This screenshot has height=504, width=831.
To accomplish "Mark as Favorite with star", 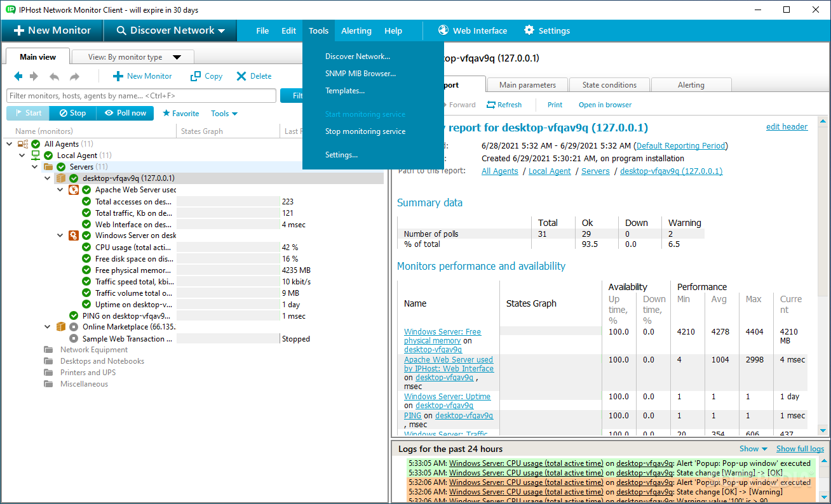I will pyautogui.click(x=166, y=114).
